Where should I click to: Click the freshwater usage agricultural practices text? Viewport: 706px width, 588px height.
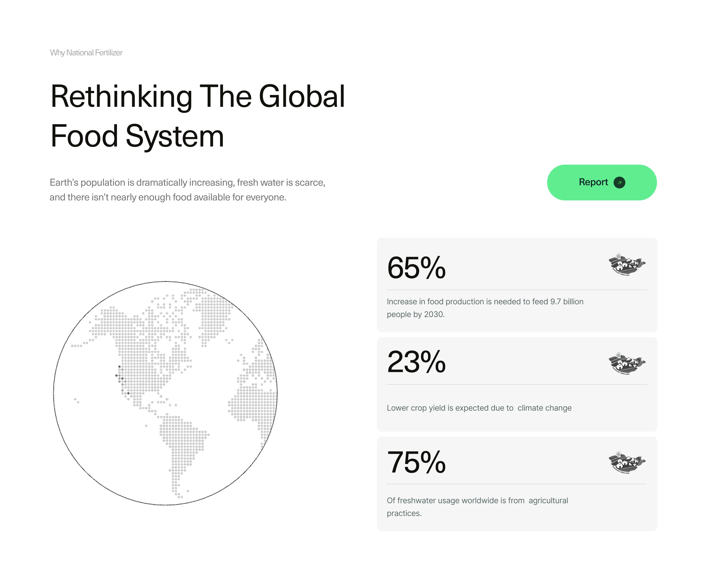(x=477, y=507)
